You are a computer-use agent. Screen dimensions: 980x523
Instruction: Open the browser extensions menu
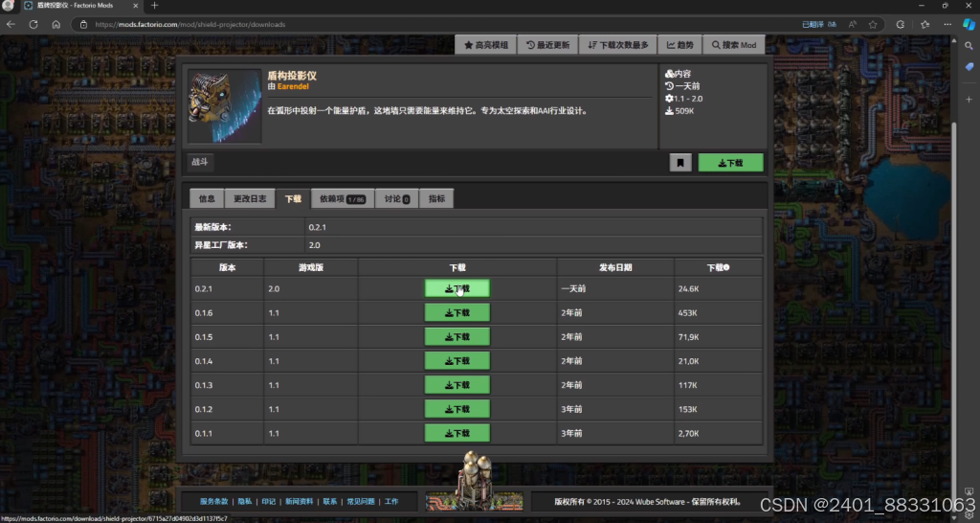[x=900, y=24]
